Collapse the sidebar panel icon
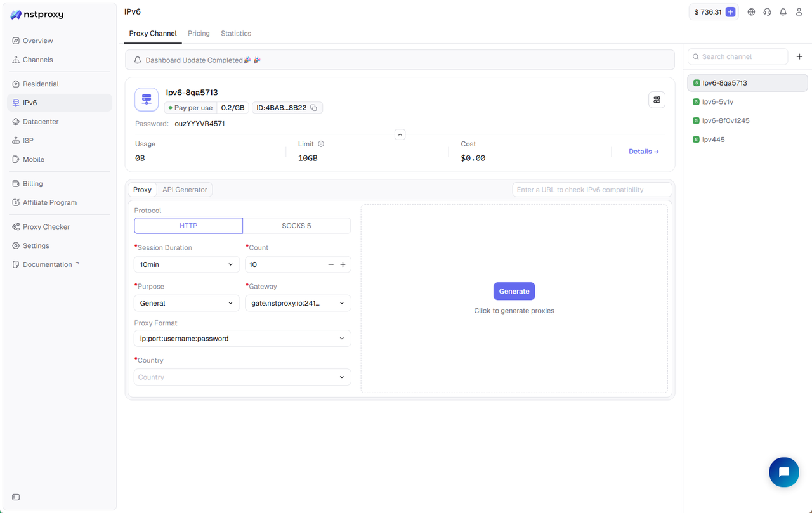 [16, 497]
